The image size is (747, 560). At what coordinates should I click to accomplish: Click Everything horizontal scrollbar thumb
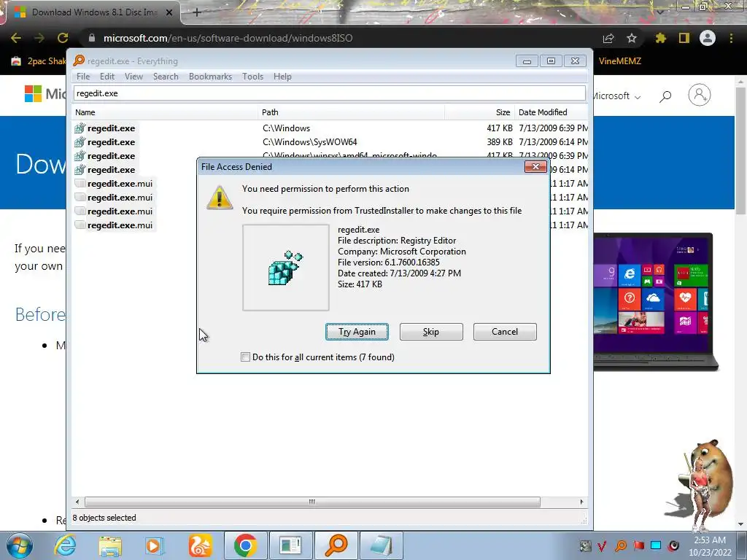312,502
